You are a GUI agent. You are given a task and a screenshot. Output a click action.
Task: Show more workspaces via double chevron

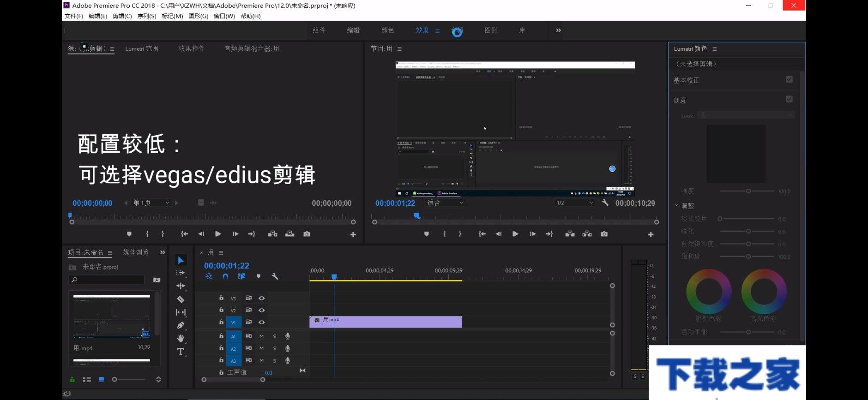coord(558,30)
